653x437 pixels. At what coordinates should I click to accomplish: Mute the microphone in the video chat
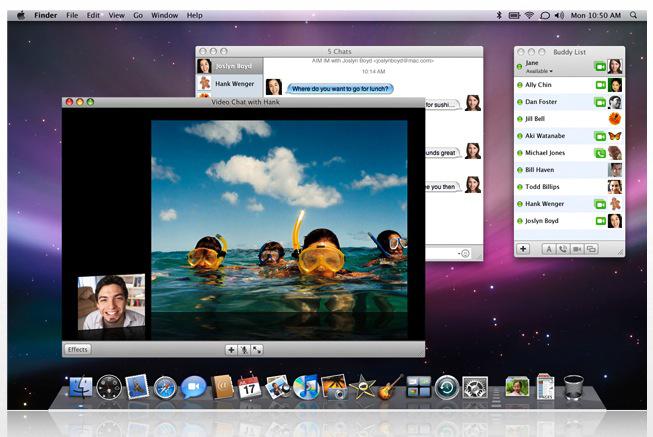pyautogui.click(x=244, y=350)
